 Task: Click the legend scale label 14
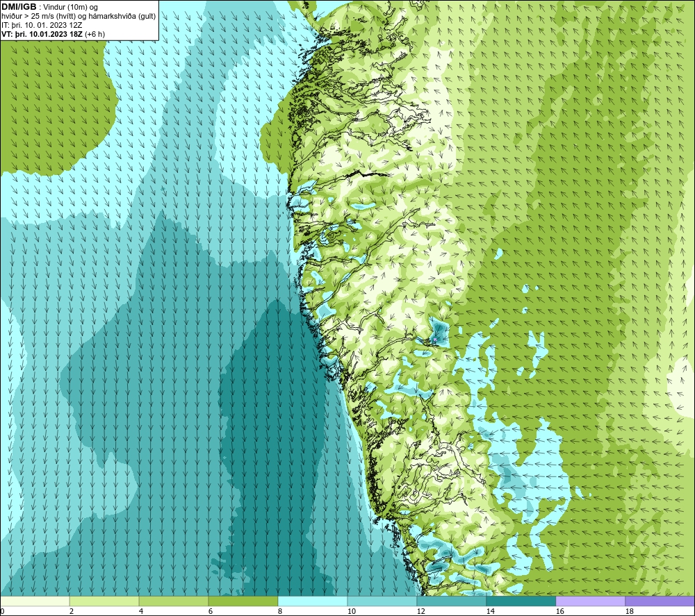(x=490, y=612)
